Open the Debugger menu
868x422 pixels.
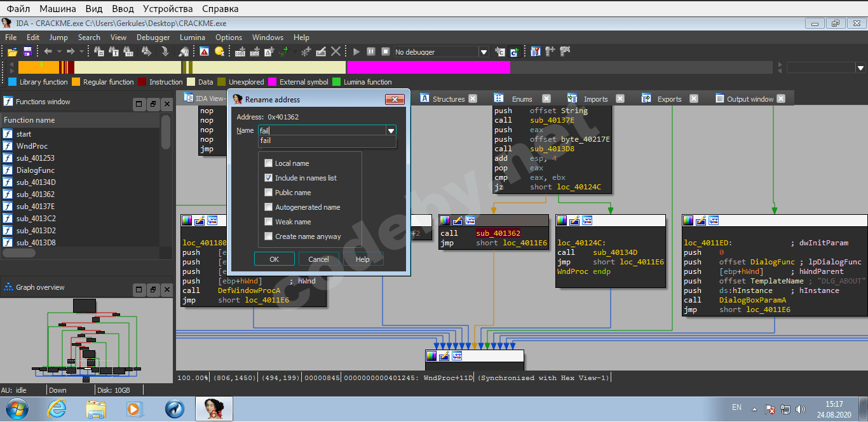[153, 37]
